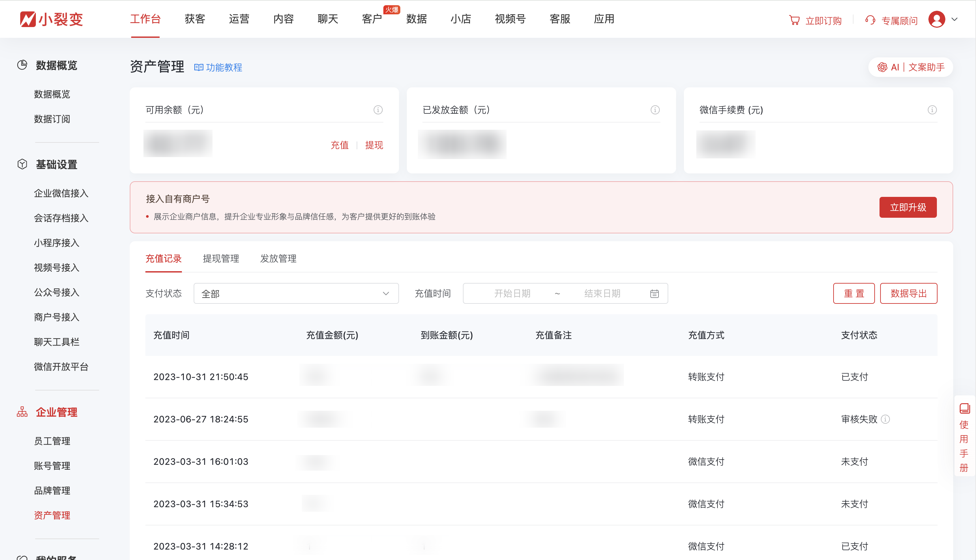
Task: Click the 2023-06-27 18:24:55 record row
Action: (x=541, y=419)
